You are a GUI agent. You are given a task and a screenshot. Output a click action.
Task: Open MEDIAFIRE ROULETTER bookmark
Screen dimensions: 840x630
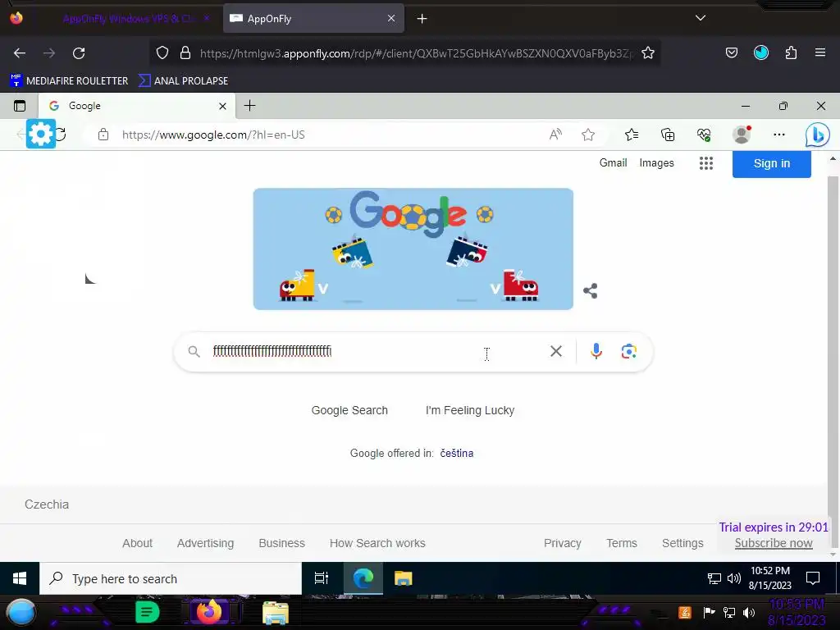pyautogui.click(x=69, y=81)
